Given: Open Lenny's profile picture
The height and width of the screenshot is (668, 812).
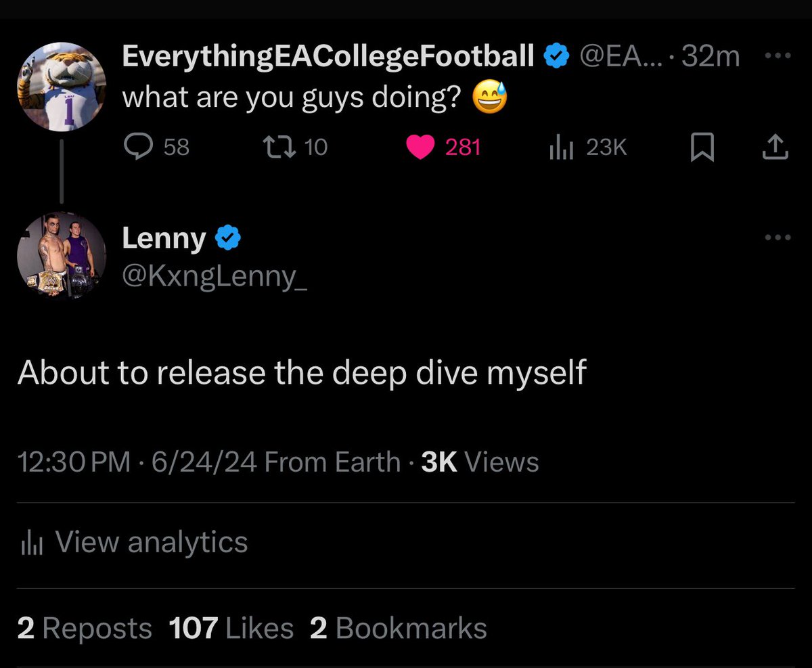Looking at the screenshot, I should [x=62, y=257].
